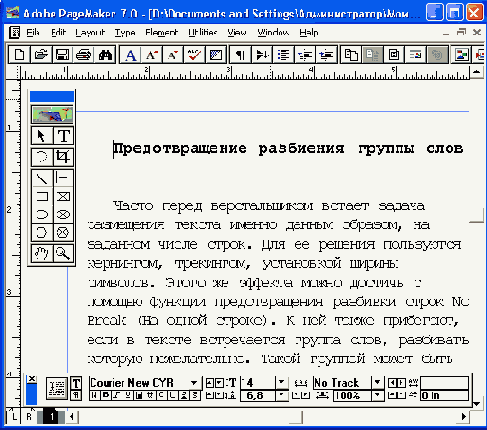
Task: Open the File menu
Action: tap(33, 32)
